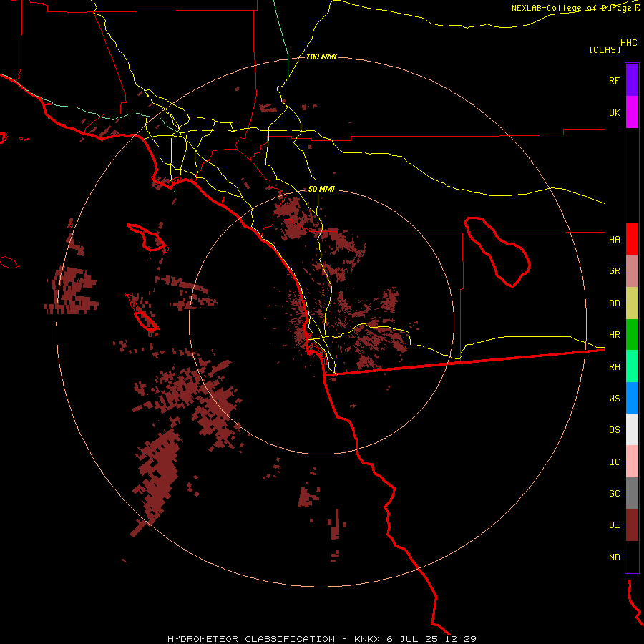Viewport: 644px width, 644px height.
Task: Select the WS blue legend swatch
Action: tap(632, 398)
